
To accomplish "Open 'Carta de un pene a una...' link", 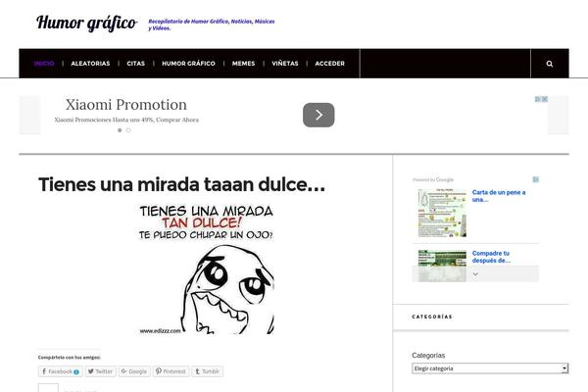I will (x=499, y=196).
